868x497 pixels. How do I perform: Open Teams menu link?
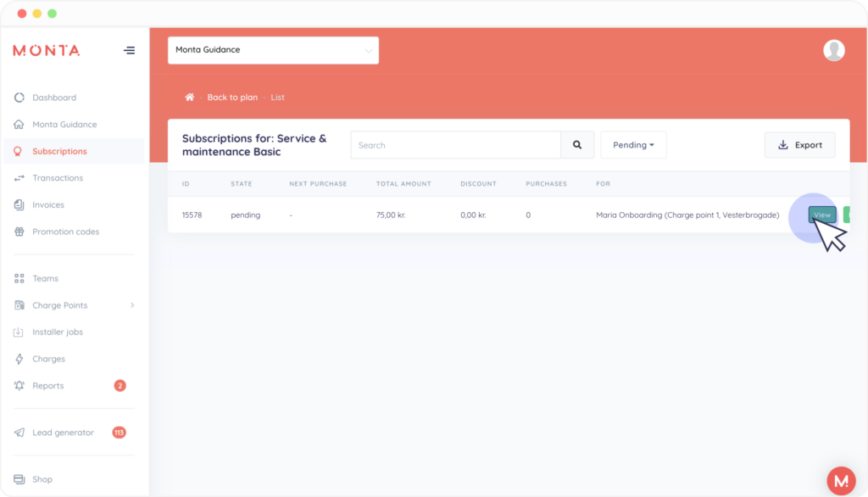(x=46, y=278)
